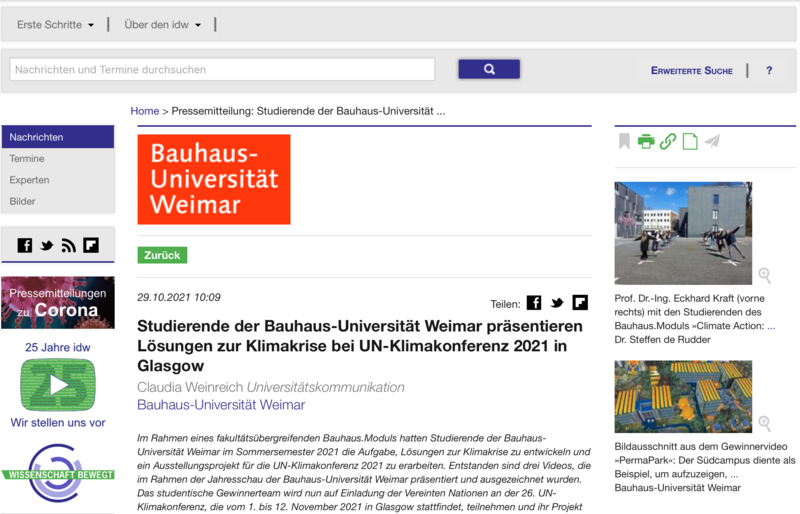Open the Erste Schritte dropdown menu
The height and width of the screenshot is (514, 800).
(55, 25)
